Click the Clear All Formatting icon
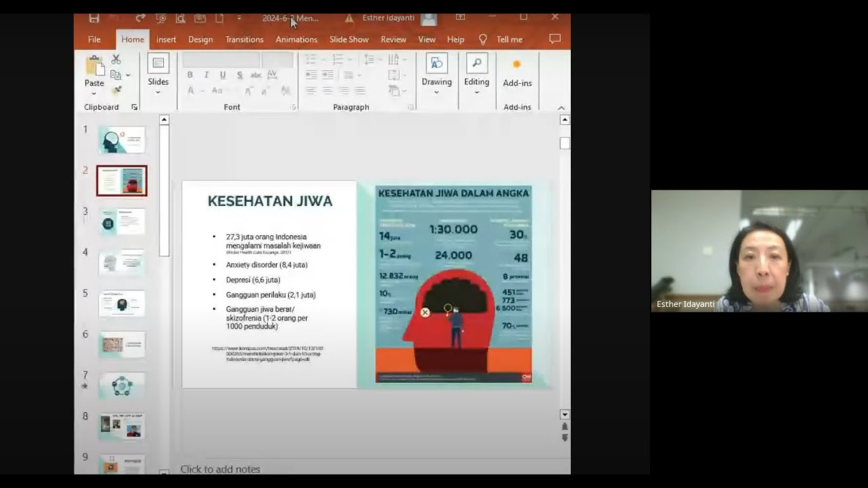The width and height of the screenshot is (868, 488). [286, 90]
